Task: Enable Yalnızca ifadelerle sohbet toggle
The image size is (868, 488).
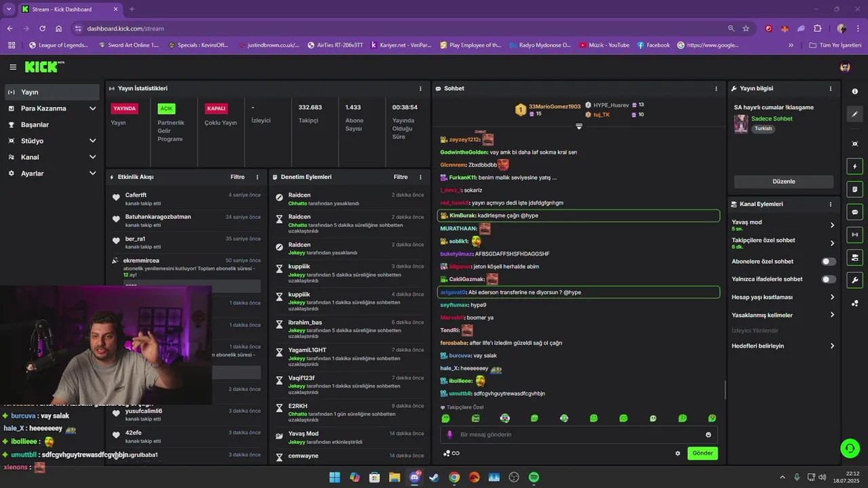Action: 829,279
